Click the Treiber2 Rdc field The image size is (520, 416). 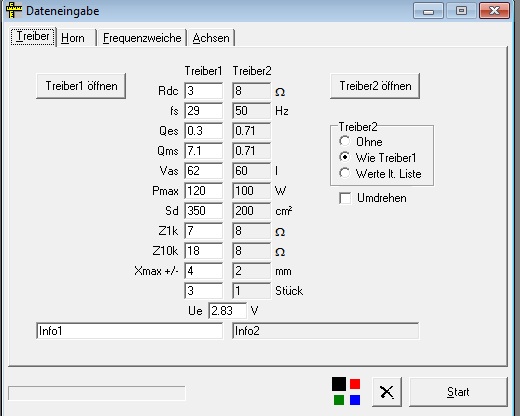point(252,91)
